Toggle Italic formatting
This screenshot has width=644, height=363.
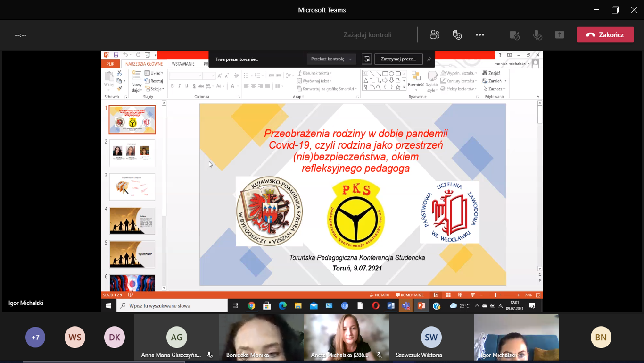pos(180,86)
